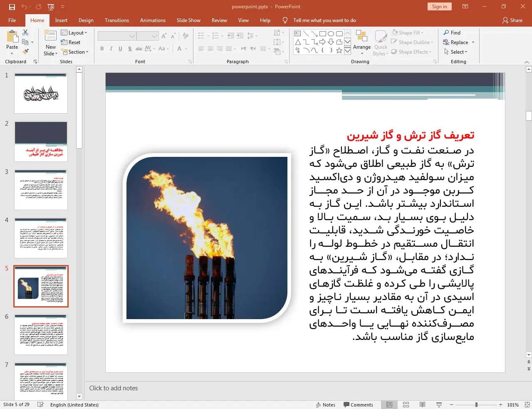Click the Format Painter brush icon
The image size is (532, 409).
(25, 52)
